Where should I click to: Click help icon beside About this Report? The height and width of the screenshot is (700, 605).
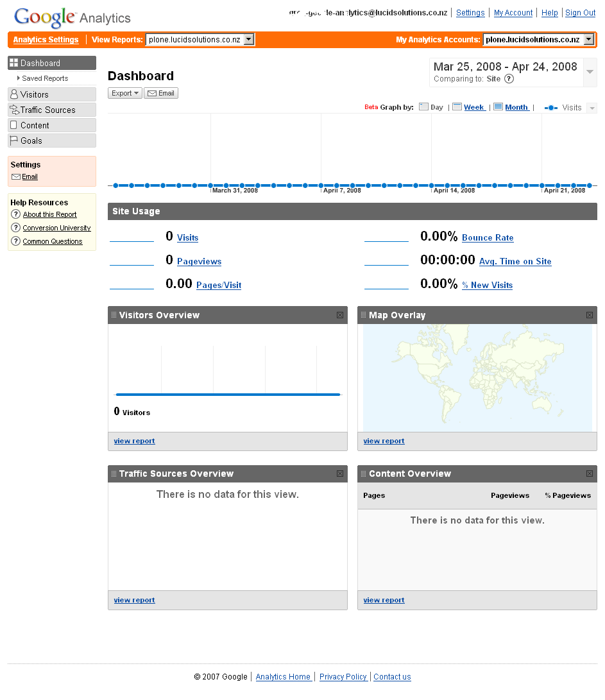click(15, 214)
